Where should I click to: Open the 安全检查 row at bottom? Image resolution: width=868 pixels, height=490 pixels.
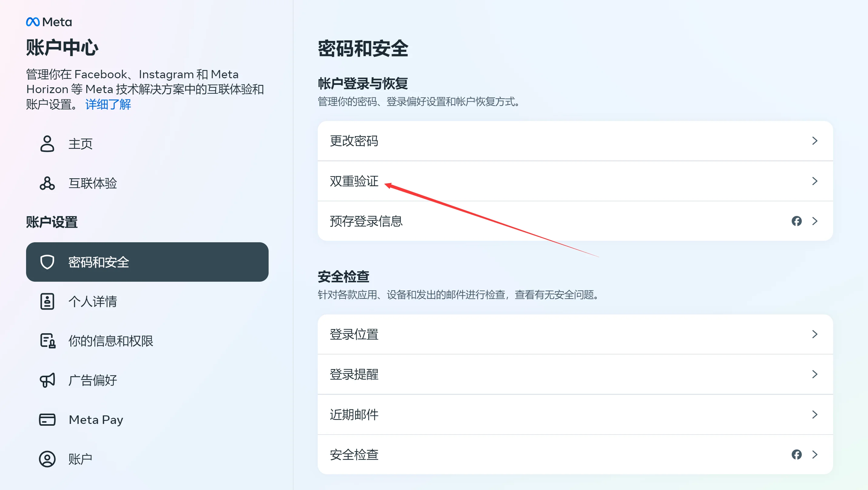(x=354, y=455)
